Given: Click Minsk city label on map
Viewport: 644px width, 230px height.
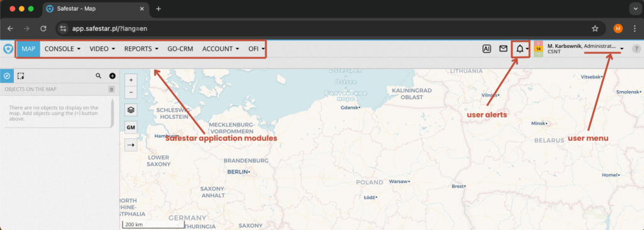Looking at the screenshot, I should click(539, 123).
